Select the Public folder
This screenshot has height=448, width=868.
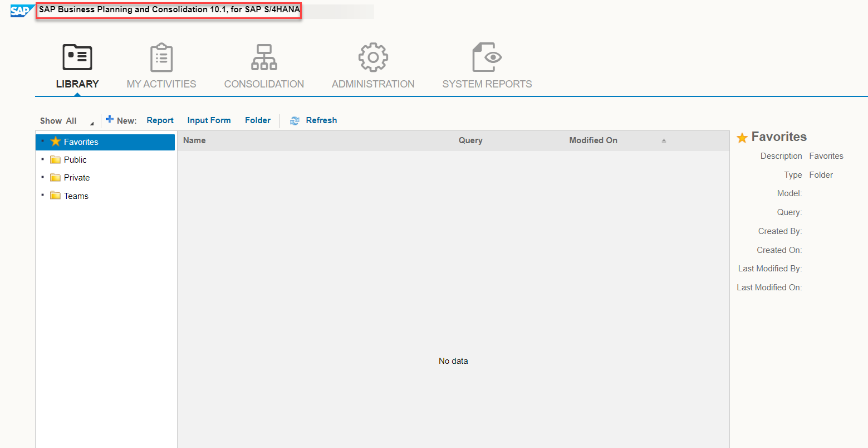75,160
